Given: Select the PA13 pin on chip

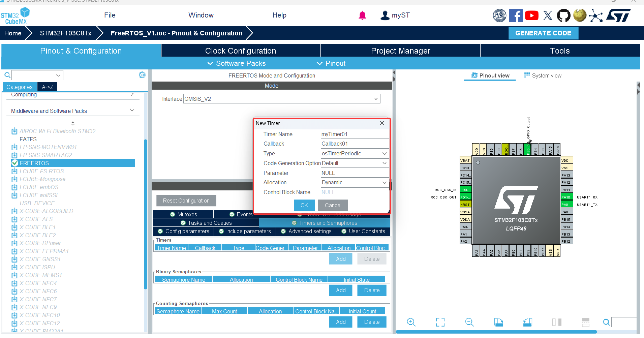Looking at the screenshot, I should tap(567, 175).
